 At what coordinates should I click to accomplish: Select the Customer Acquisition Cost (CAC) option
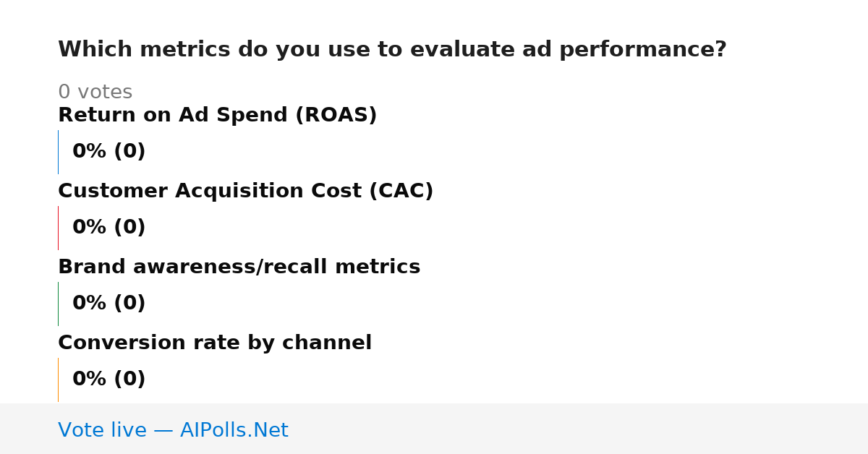pyautogui.click(x=245, y=191)
